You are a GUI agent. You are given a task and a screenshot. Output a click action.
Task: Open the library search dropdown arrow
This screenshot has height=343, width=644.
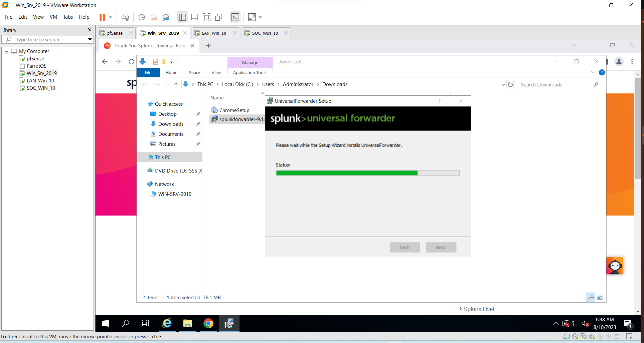90,39
